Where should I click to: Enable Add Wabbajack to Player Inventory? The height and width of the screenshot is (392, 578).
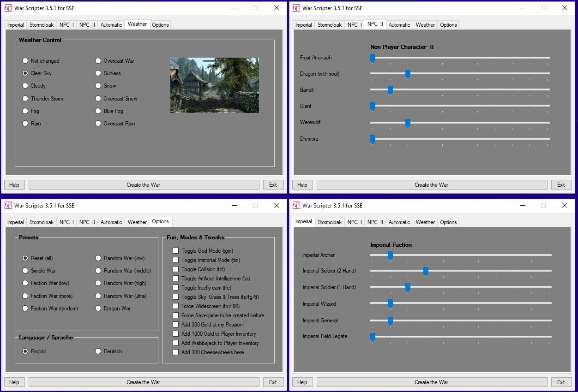tap(176, 343)
